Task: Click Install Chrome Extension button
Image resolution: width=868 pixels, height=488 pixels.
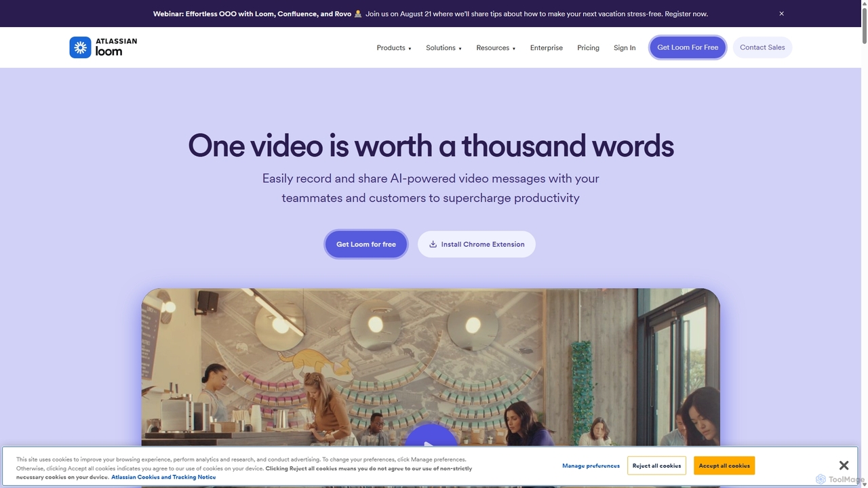Action: tap(477, 244)
